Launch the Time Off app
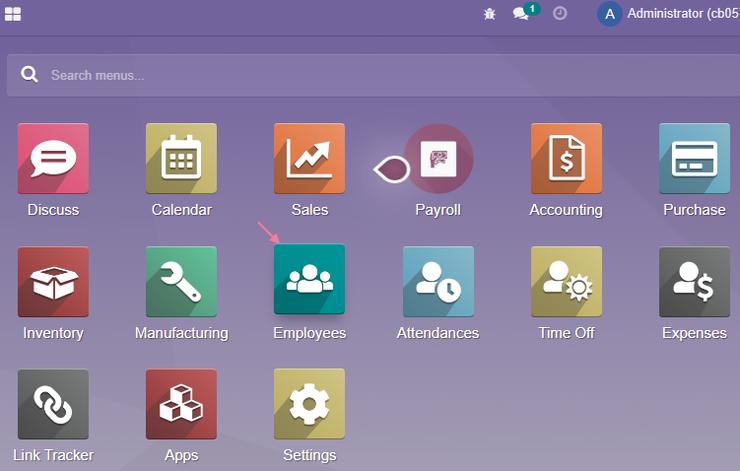 click(566, 282)
